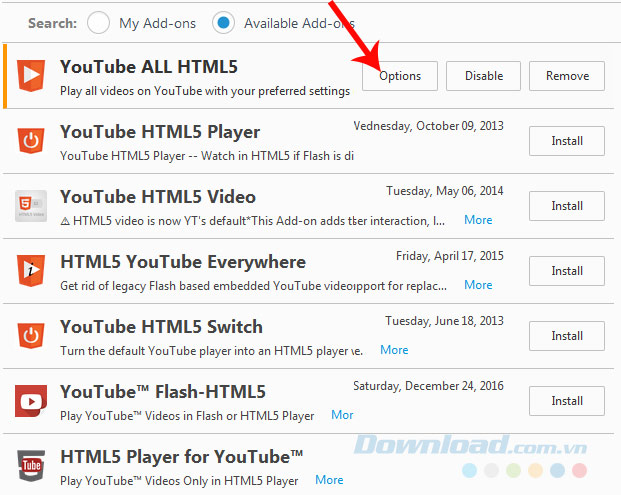The width and height of the screenshot is (621, 495).
Task: Select the HTML5 YouTube Everywhere title
Action: pos(183,262)
